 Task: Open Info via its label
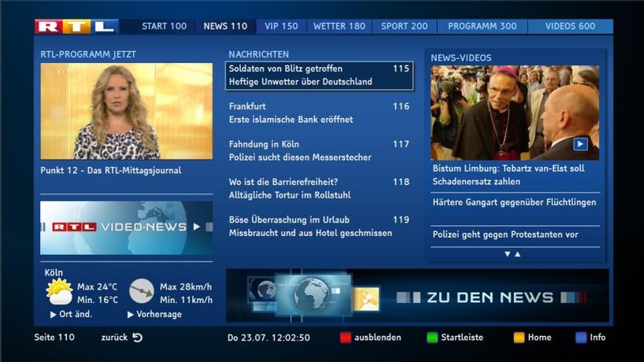pyautogui.click(x=598, y=338)
